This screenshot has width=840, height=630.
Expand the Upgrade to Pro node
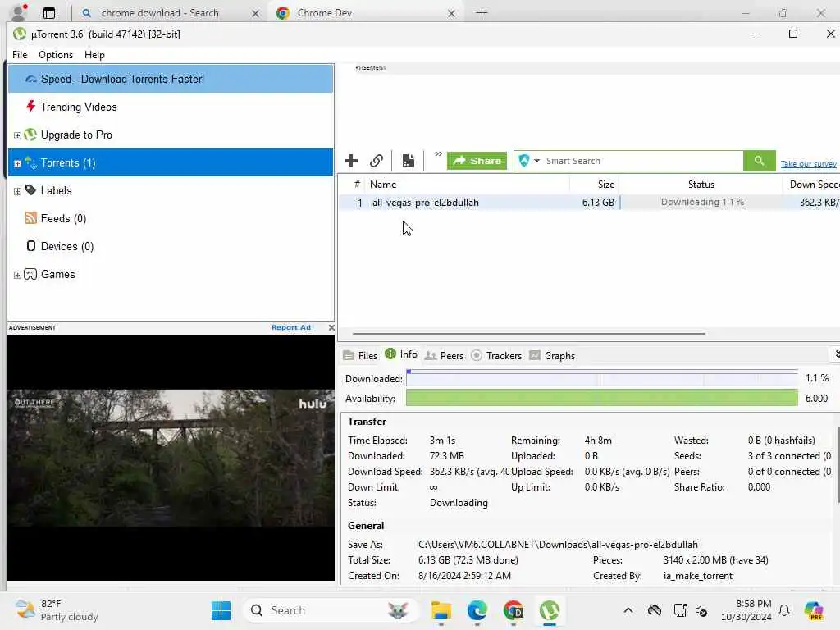(17, 135)
